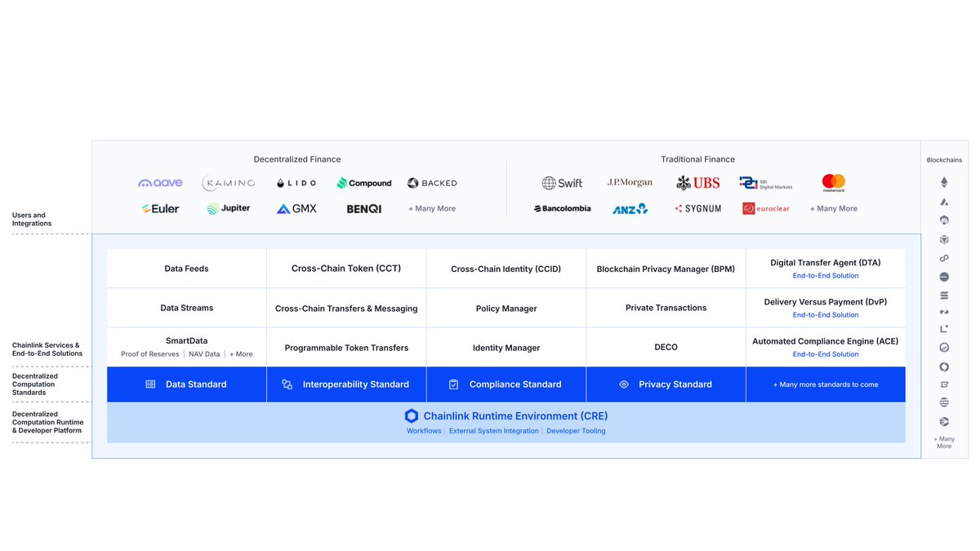Select the Data Streams cell
980x551 pixels.
coord(186,308)
